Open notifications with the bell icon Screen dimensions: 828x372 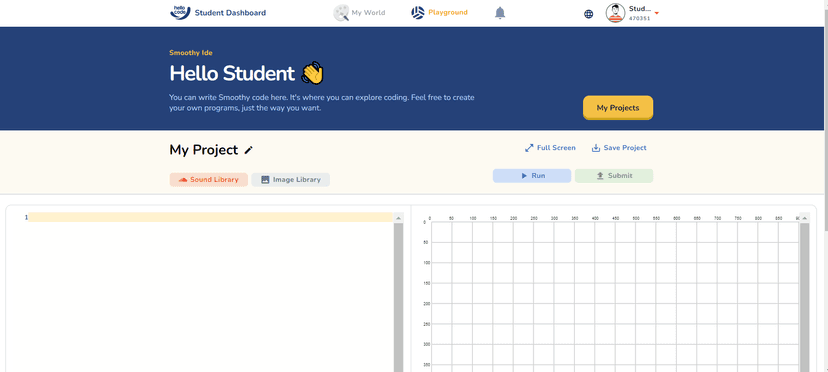pos(500,13)
